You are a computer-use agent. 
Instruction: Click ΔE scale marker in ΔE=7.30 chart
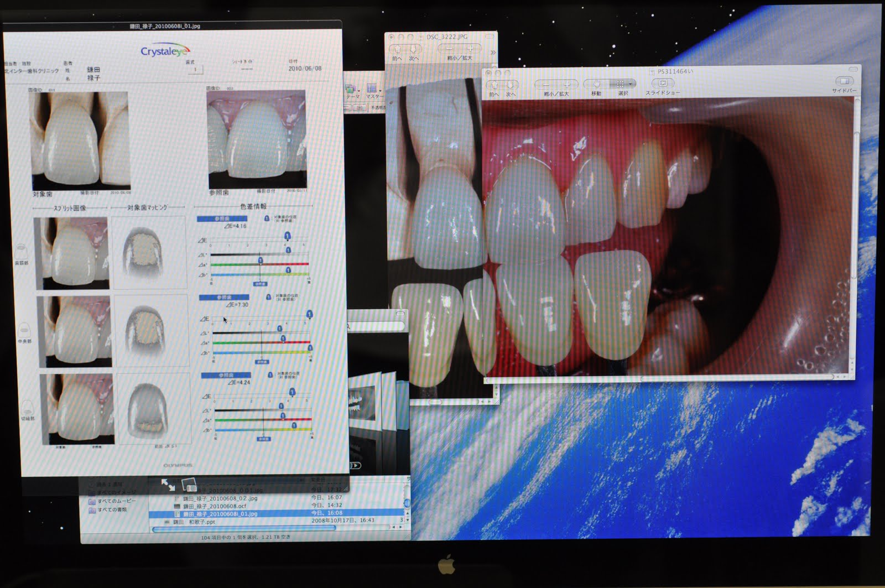click(309, 314)
